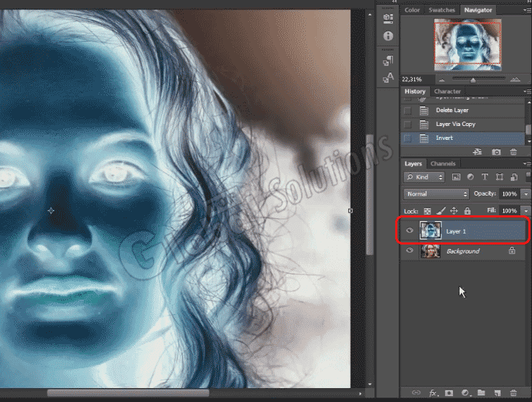Image resolution: width=532 pixels, height=402 pixels.
Task: Select the History tab
Action: tap(415, 92)
